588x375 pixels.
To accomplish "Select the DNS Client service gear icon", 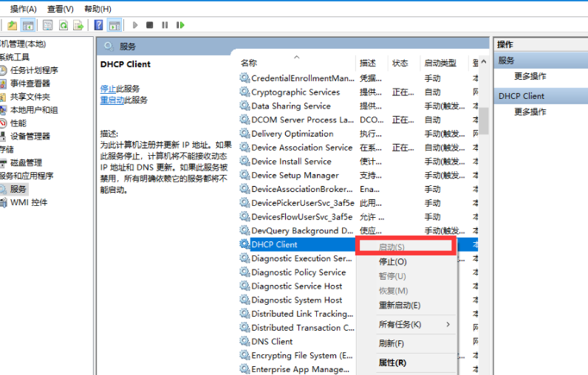I will [x=245, y=342].
